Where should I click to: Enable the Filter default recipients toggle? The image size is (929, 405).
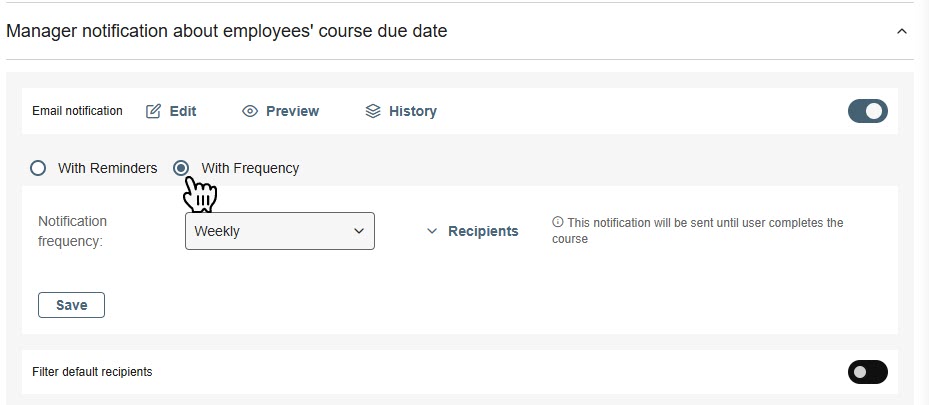pyautogui.click(x=867, y=372)
